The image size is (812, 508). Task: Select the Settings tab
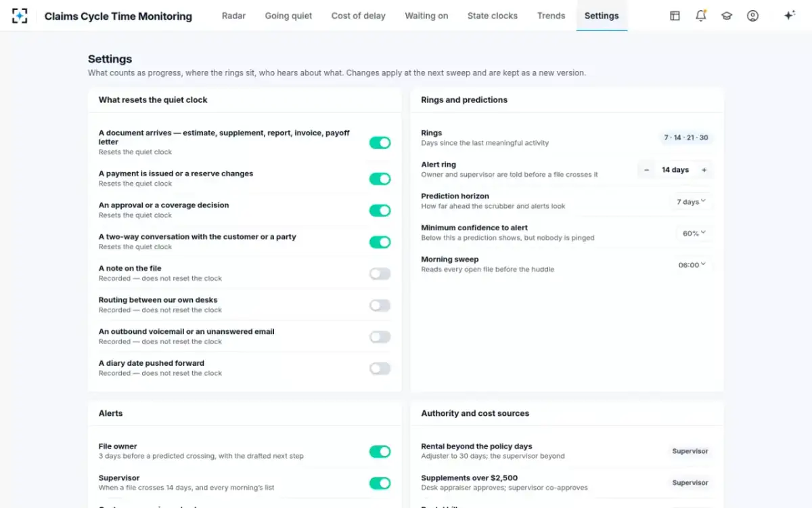click(602, 16)
